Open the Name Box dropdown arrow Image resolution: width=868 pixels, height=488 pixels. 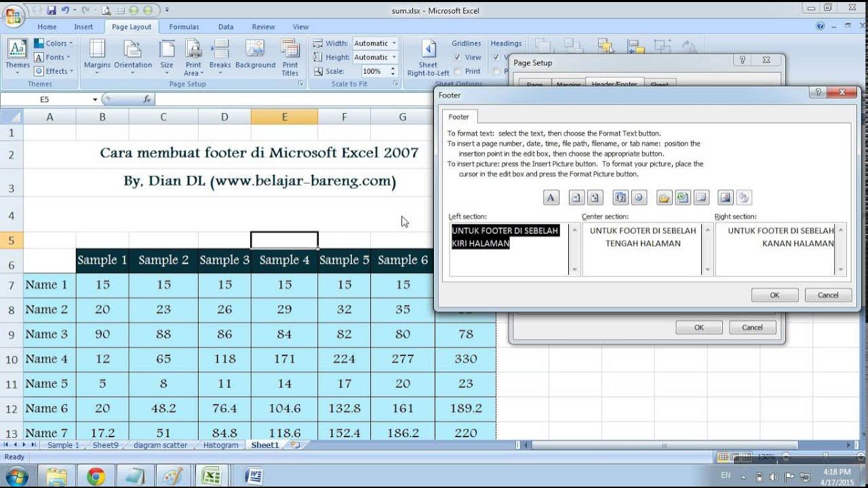(95, 100)
